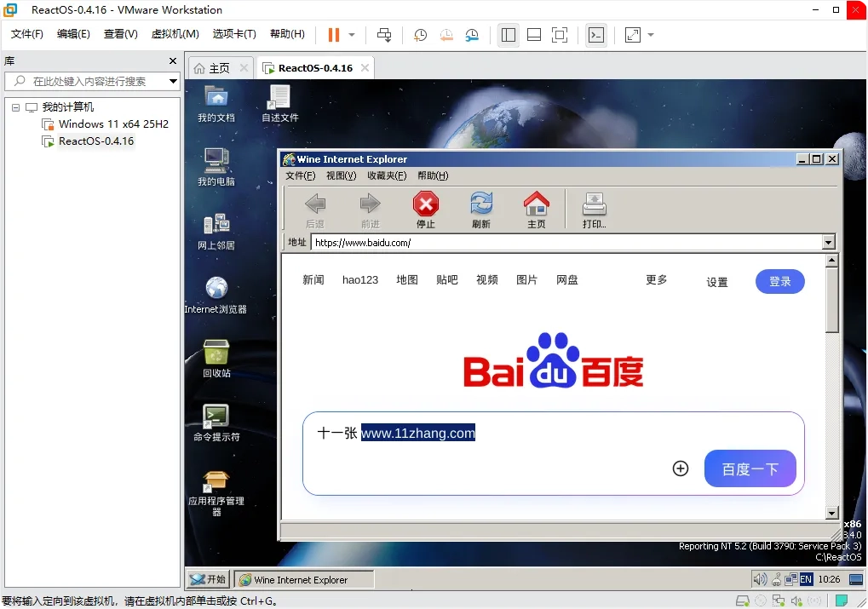Open the snapshot manager icon
The image size is (868, 609).
472,35
